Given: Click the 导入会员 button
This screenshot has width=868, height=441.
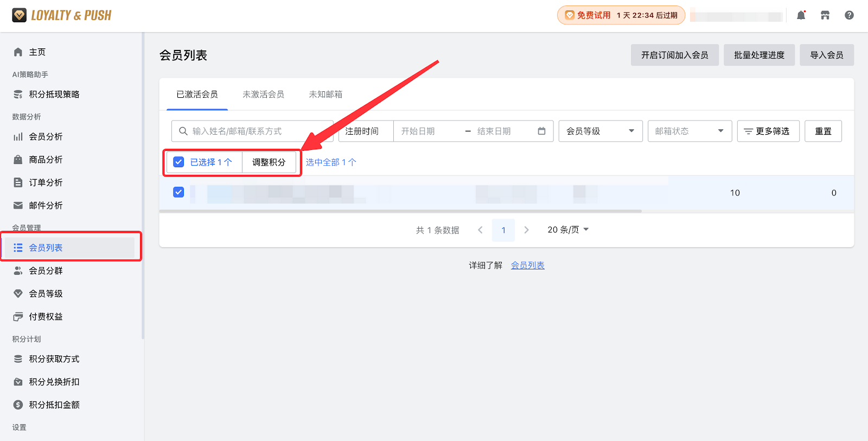Looking at the screenshot, I should (x=826, y=55).
